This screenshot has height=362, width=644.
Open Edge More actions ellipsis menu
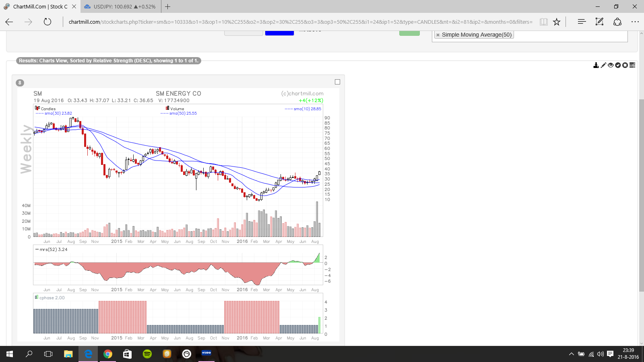[635, 22]
